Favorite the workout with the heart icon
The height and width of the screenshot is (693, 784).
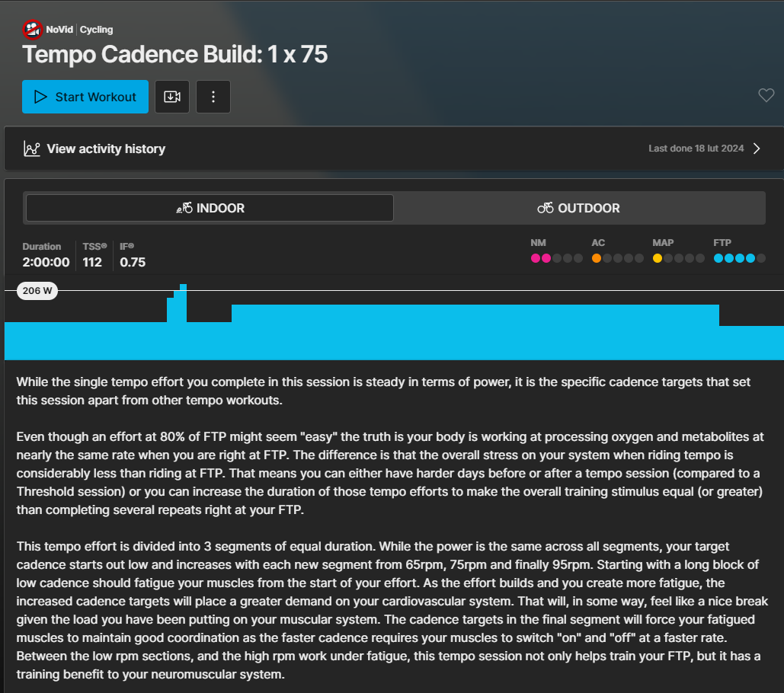coord(766,95)
